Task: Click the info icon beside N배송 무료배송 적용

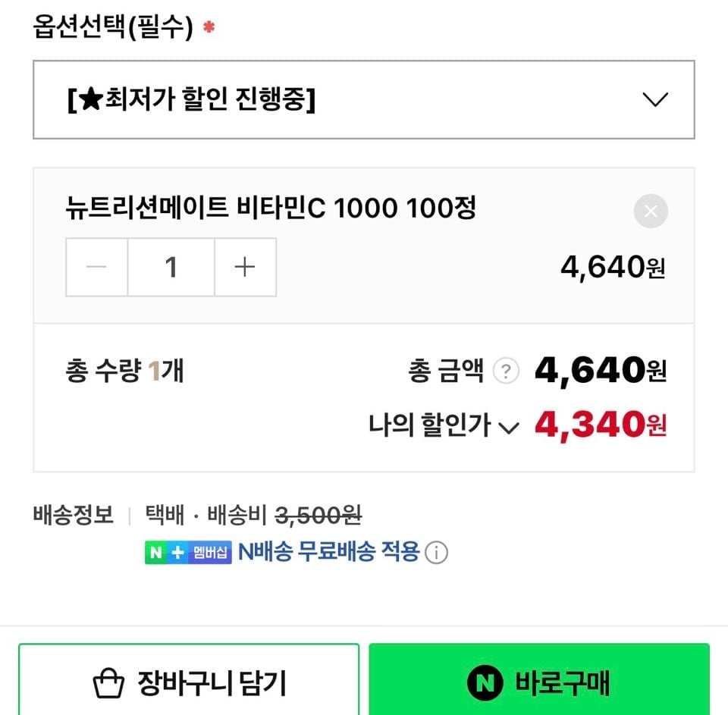Action: click(436, 553)
